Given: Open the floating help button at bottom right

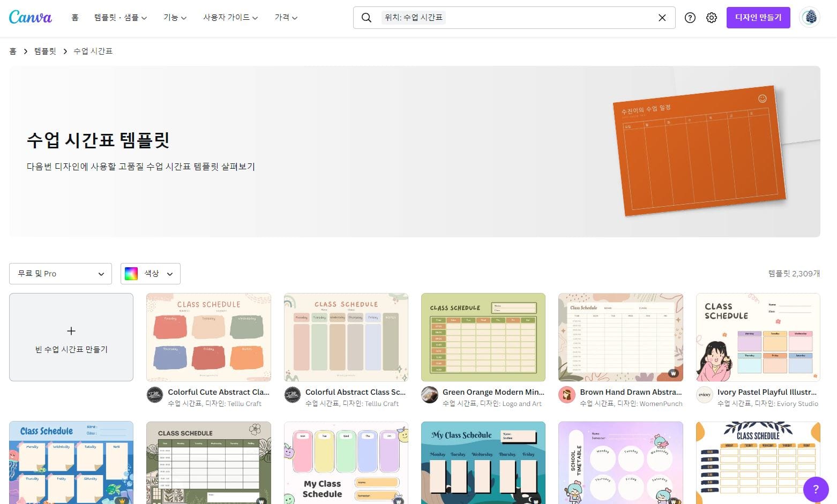Looking at the screenshot, I should pyautogui.click(x=815, y=489).
